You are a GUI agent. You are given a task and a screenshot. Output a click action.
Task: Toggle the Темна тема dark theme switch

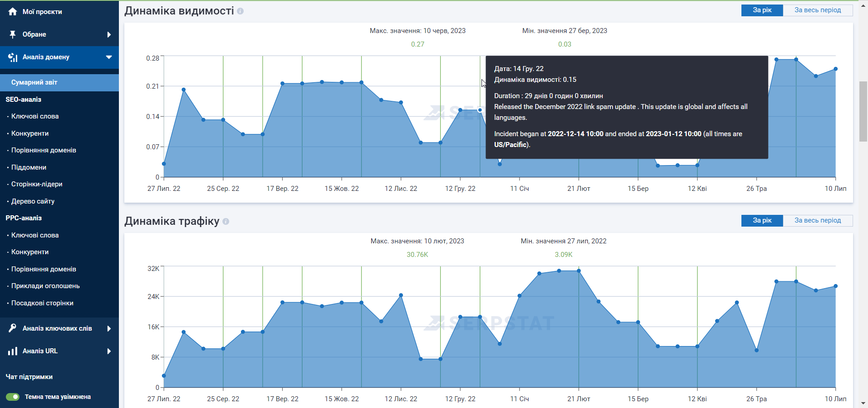point(13,397)
